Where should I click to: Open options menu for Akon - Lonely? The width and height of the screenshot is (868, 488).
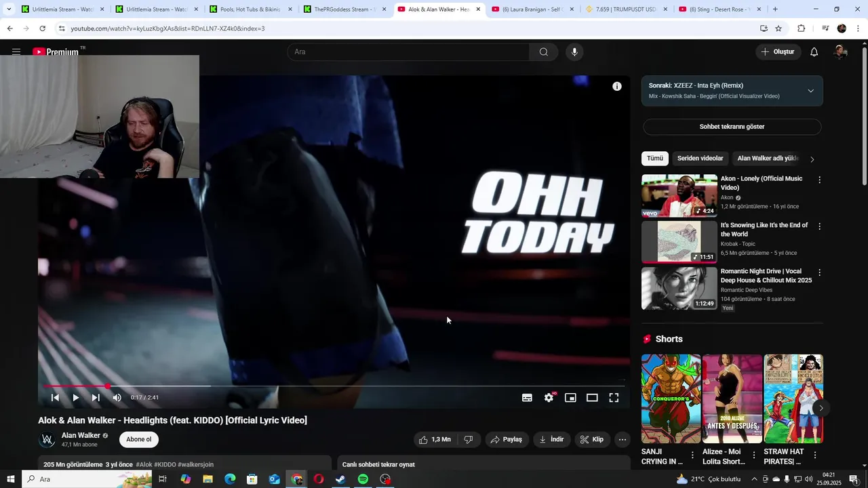pos(819,180)
